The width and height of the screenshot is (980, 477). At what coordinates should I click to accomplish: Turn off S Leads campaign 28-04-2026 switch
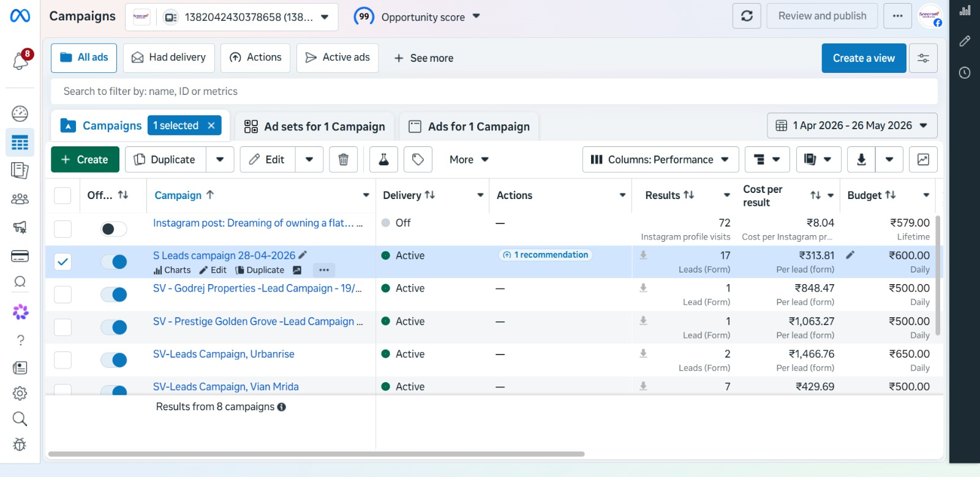(x=114, y=262)
